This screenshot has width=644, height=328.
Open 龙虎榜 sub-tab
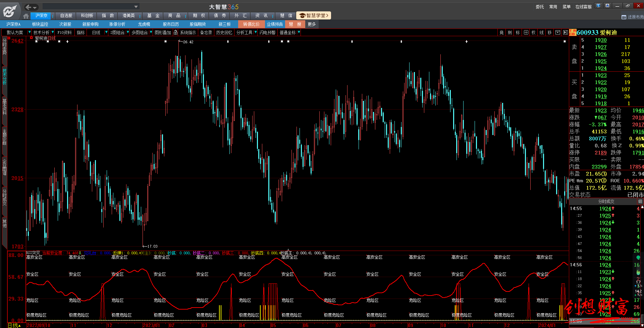pyautogui.click(x=144, y=24)
